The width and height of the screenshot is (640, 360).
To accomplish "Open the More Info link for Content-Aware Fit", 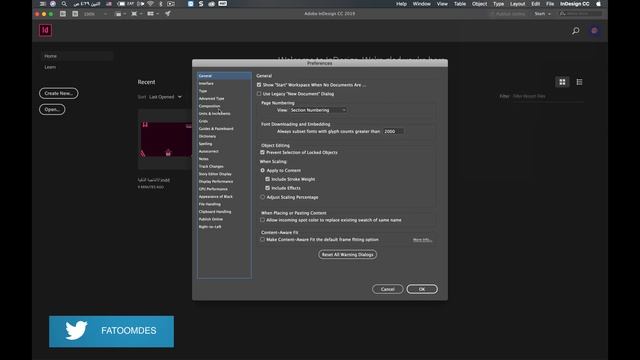I will point(422,240).
